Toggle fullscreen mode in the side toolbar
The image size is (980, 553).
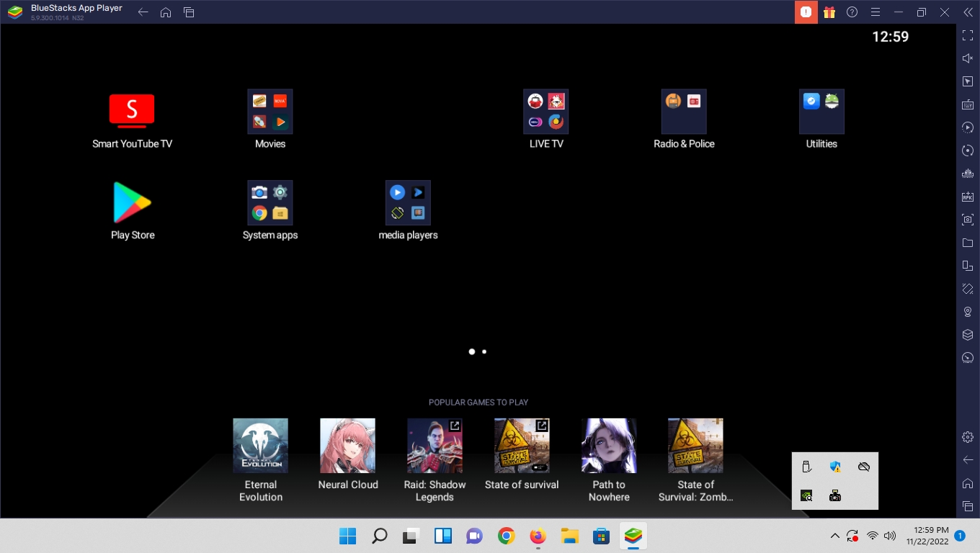[968, 35]
